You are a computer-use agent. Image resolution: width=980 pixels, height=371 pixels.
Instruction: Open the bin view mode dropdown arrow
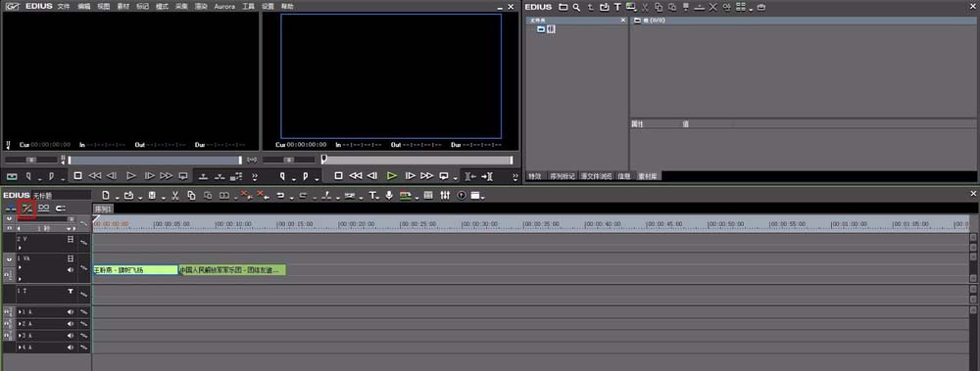(751, 10)
